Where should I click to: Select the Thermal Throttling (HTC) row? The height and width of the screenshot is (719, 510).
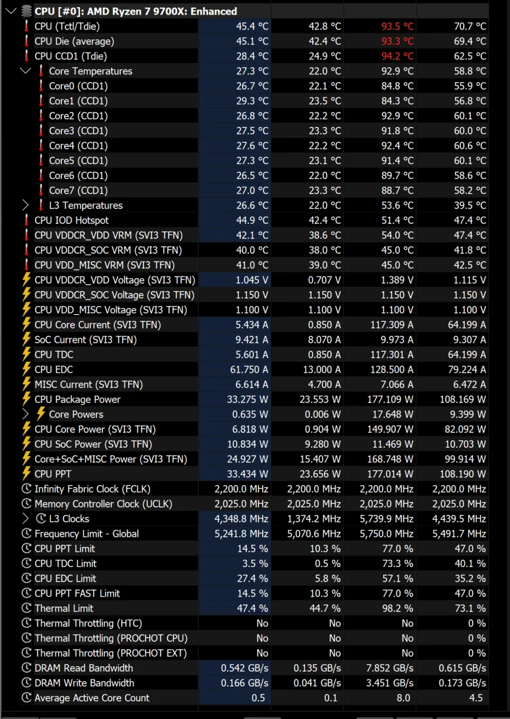coord(255,623)
